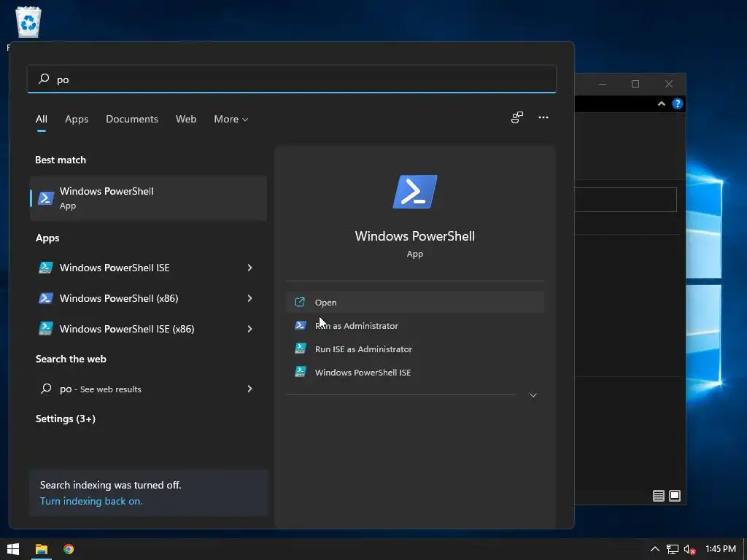The image size is (747, 560).
Task: Launch Google Chrome from the taskbar
Action: pos(69,549)
